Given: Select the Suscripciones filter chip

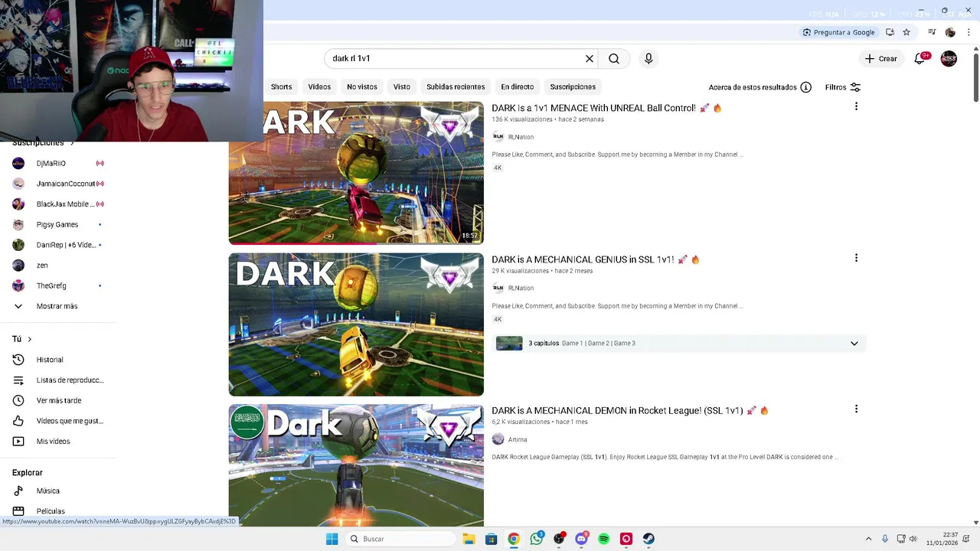Looking at the screenshot, I should click(x=573, y=86).
